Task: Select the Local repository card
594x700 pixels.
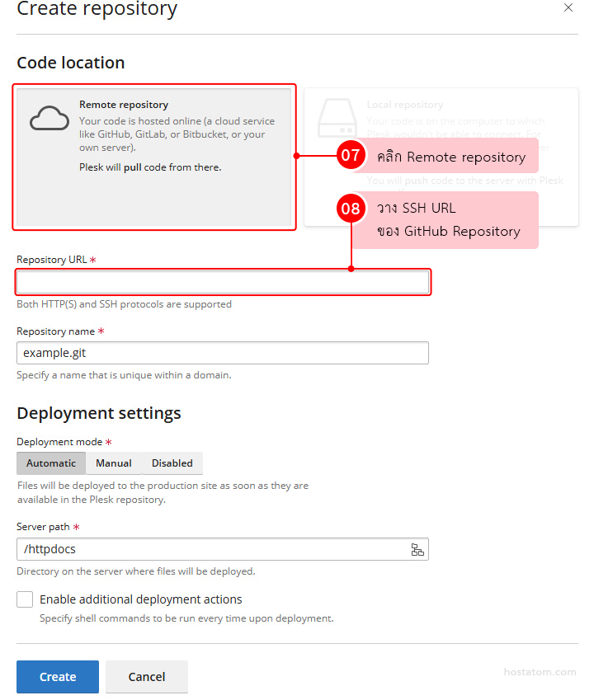Action: click(441, 157)
